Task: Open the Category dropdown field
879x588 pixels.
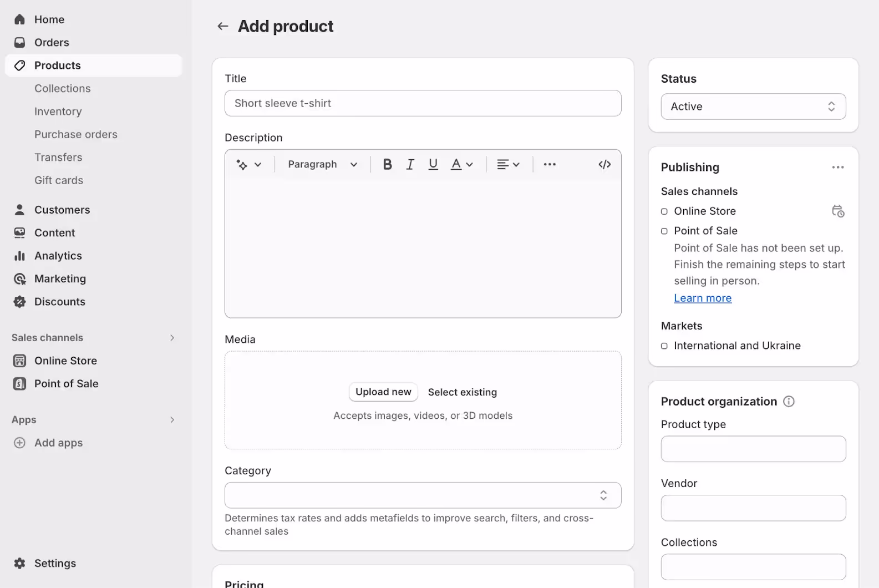Action: tap(423, 495)
